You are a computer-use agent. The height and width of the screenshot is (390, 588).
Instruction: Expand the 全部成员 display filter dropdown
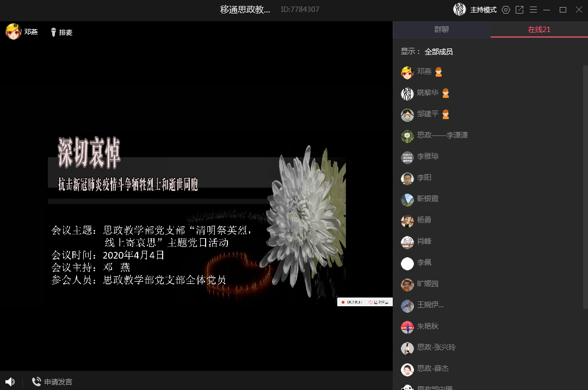[x=438, y=52]
